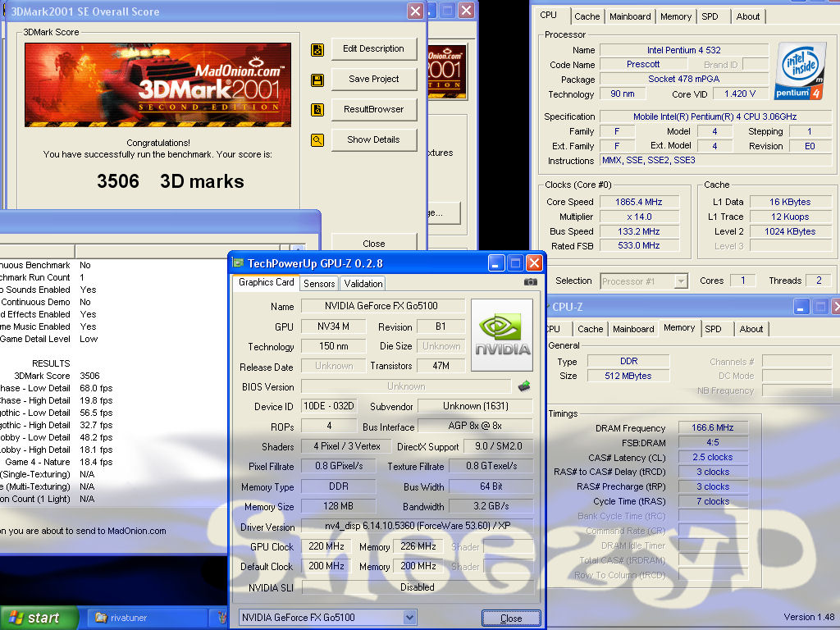Screen dimensions: 840x630
Task: Select Memory tab in upper CPU-Z window
Action: [676, 16]
